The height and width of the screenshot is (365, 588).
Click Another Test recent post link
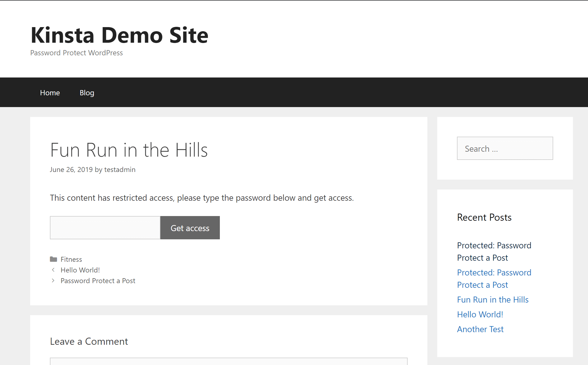[x=480, y=329]
